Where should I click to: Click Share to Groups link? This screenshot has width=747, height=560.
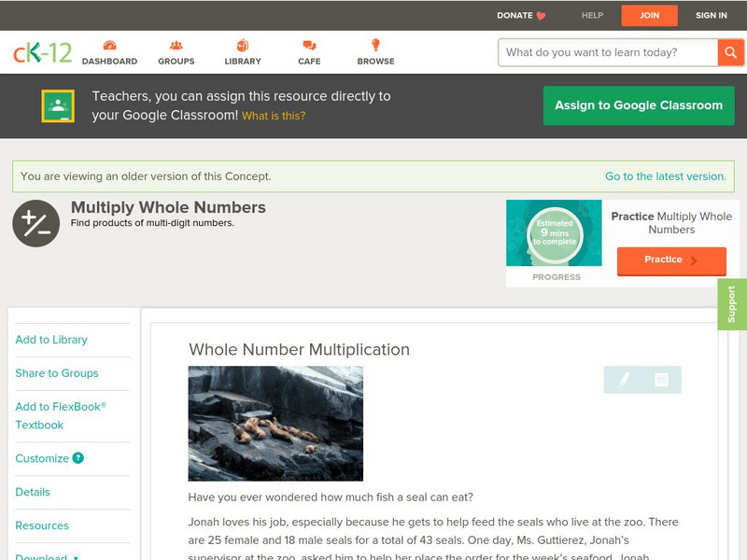[x=57, y=372]
